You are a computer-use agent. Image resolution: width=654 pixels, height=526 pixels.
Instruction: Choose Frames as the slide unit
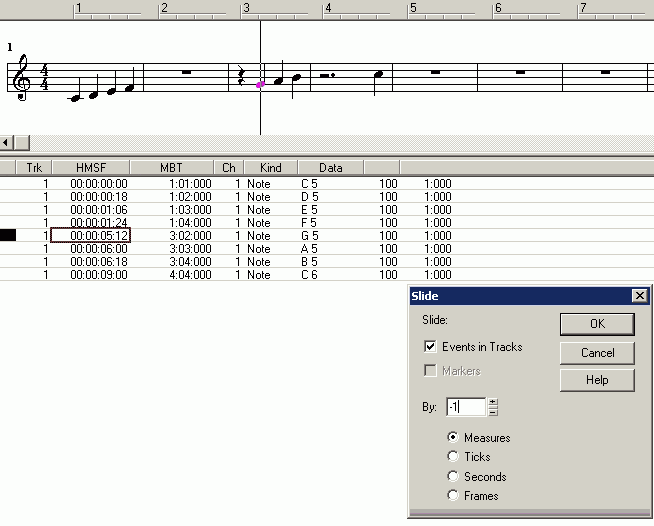[x=453, y=496]
